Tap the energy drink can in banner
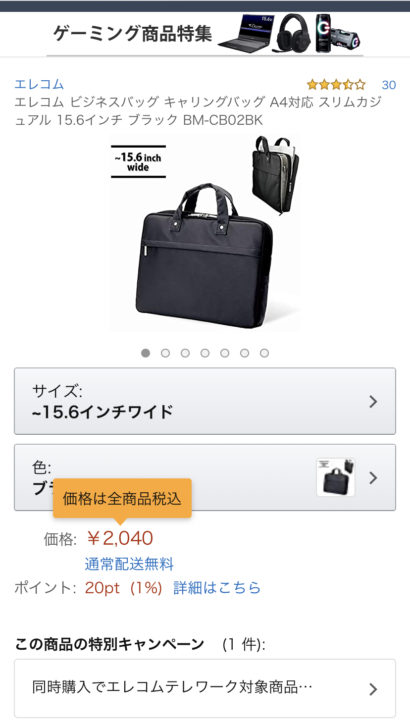410x726 pixels. click(x=324, y=33)
